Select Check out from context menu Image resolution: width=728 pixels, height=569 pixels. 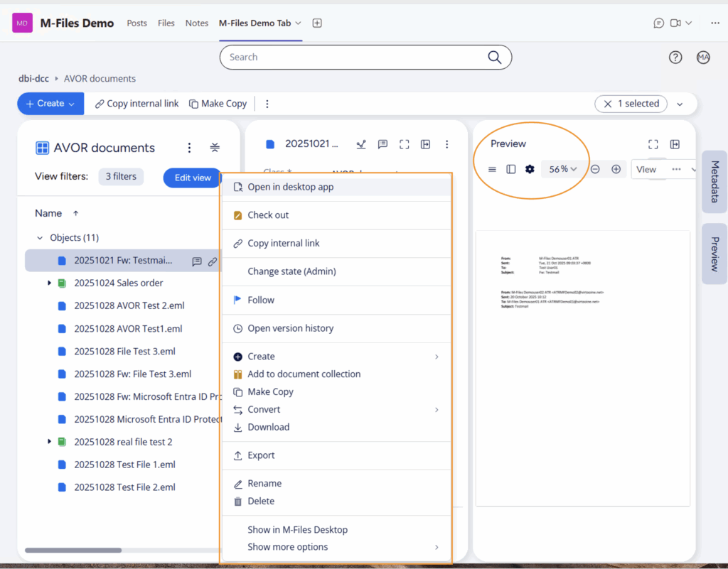(x=268, y=215)
